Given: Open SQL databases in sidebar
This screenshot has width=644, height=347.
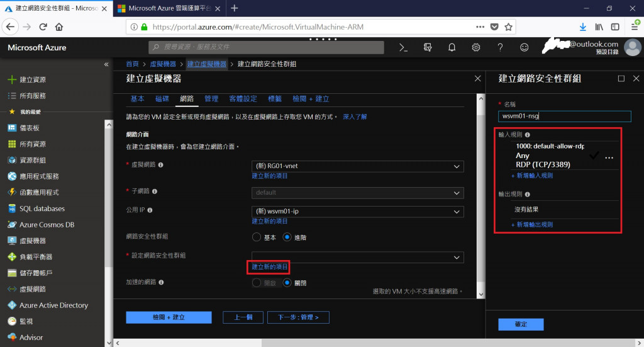Looking at the screenshot, I should coord(42,208).
